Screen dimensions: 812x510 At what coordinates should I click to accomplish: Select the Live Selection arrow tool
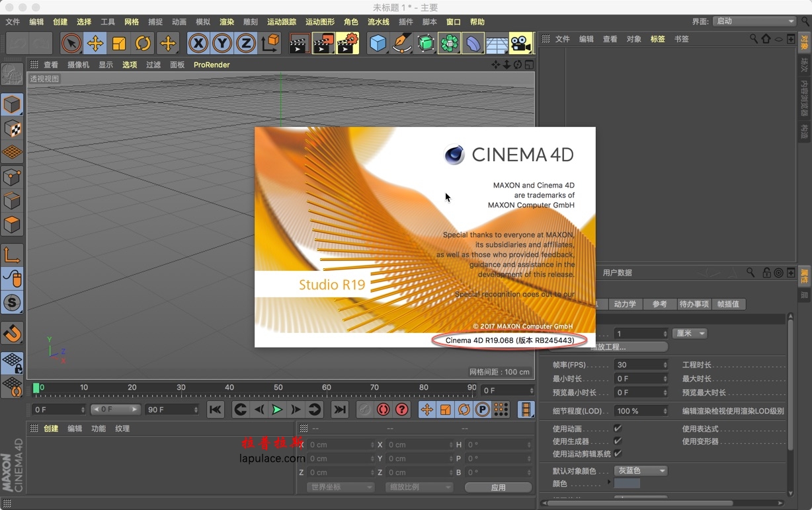coord(71,44)
